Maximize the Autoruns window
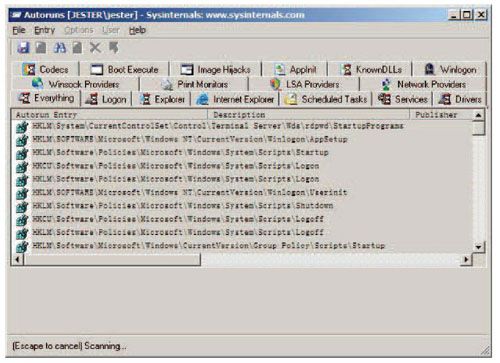This screenshot has height=363, width=500. tap(467, 15)
